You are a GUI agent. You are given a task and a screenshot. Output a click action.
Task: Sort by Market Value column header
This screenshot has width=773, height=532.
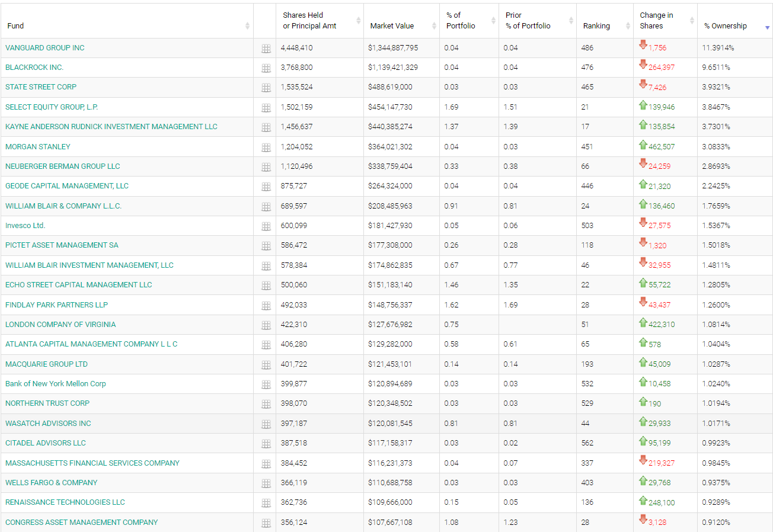click(x=401, y=21)
